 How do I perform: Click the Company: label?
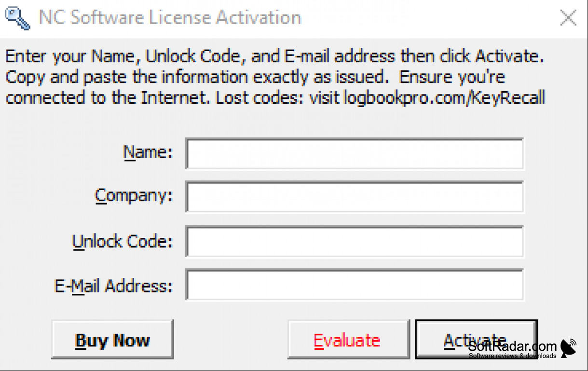click(x=134, y=196)
